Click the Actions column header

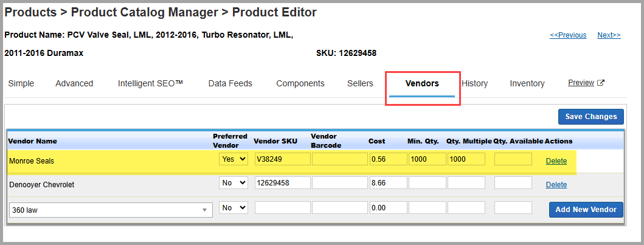(x=559, y=141)
